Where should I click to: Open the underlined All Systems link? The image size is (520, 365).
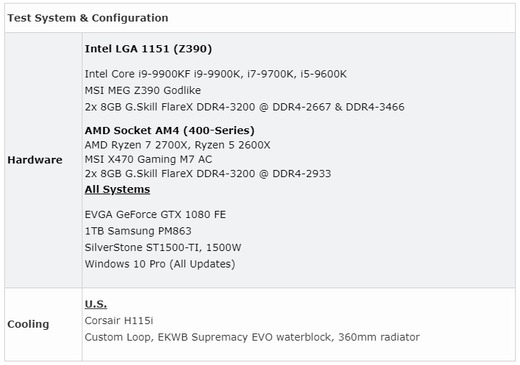(117, 189)
